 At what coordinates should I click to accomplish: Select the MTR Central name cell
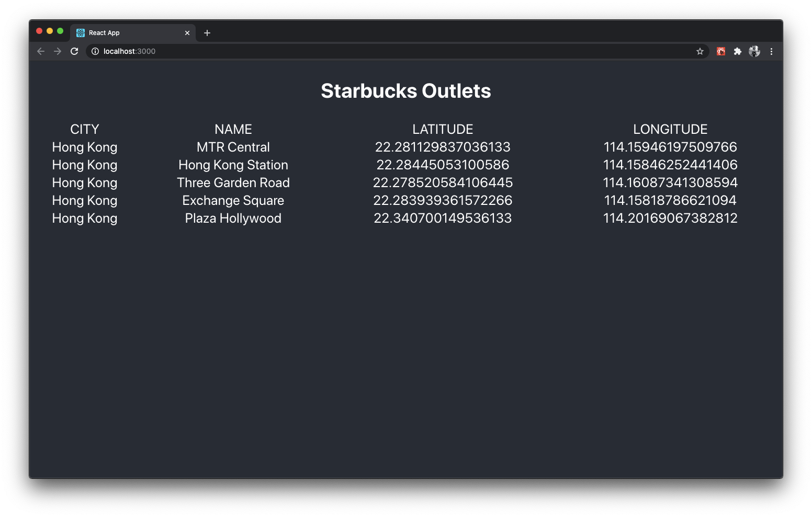[x=233, y=147]
